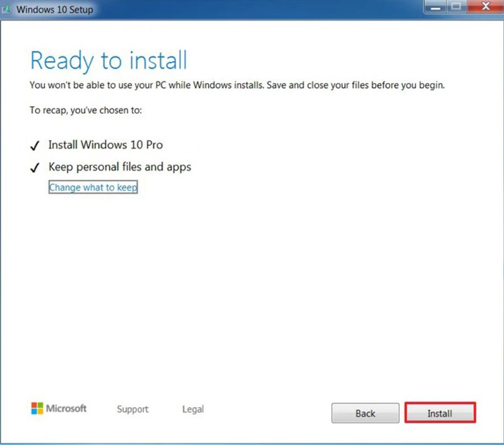The image size is (504, 445).
Task: Click the 'You won't be able to use your PC' sentence
Action: point(237,85)
